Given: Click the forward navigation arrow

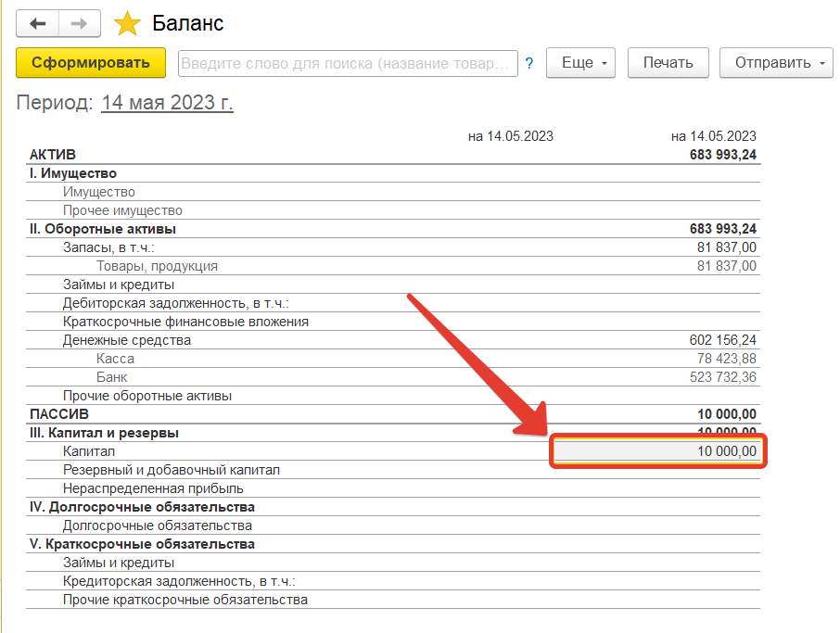Looking at the screenshot, I should pos(81,24).
